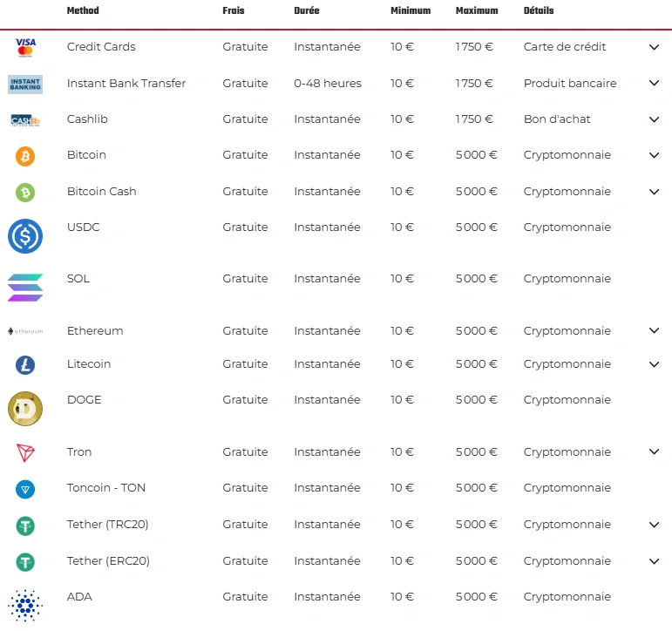Select the Cardano ADA icon

25,605
